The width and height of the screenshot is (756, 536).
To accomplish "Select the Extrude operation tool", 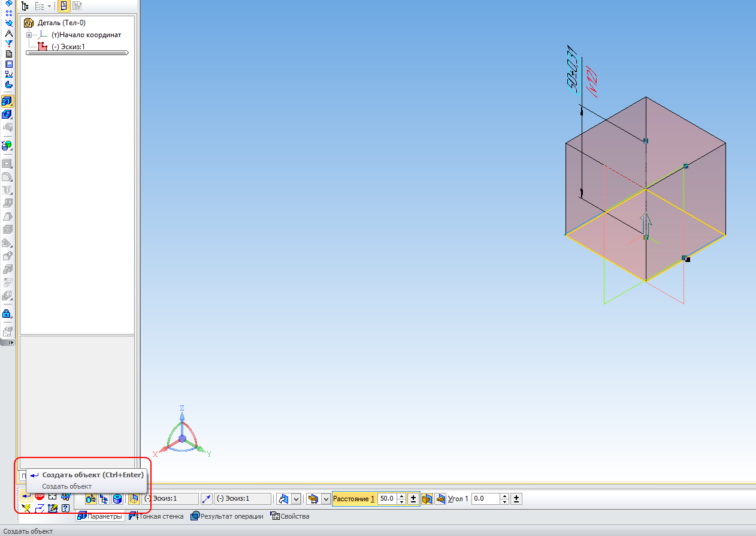I will pos(8,101).
